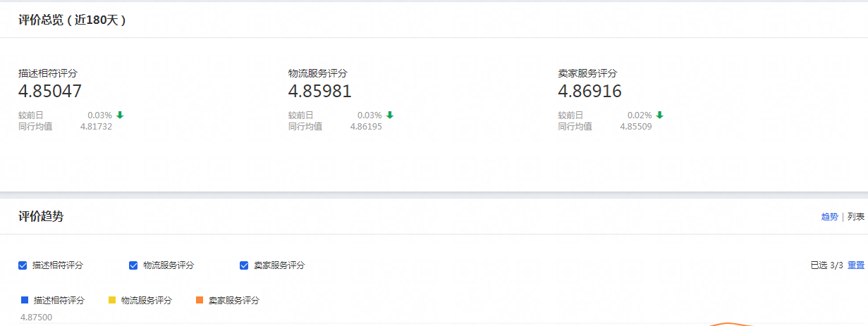The width and height of the screenshot is (868, 326).
Task: Select the score value 4.85047
Action: coord(50,91)
